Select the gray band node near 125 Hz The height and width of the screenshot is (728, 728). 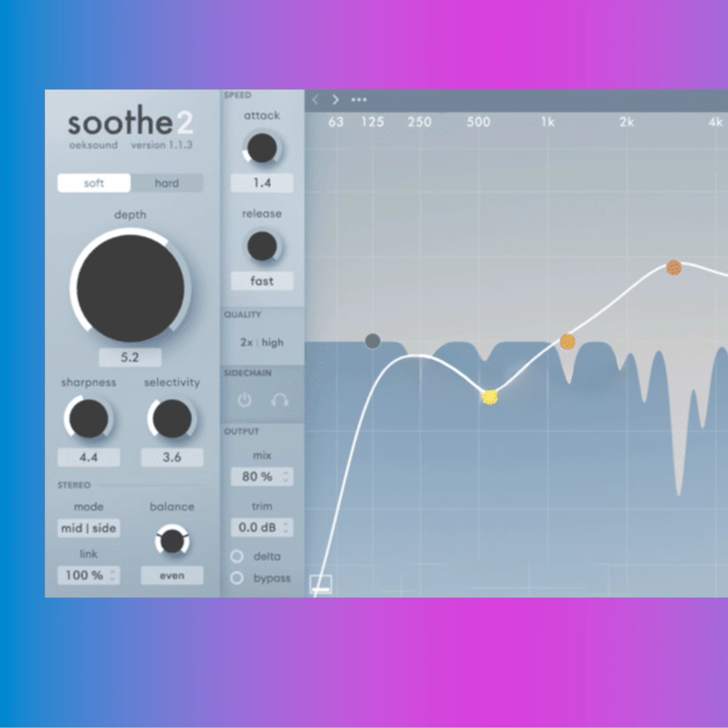tap(373, 341)
